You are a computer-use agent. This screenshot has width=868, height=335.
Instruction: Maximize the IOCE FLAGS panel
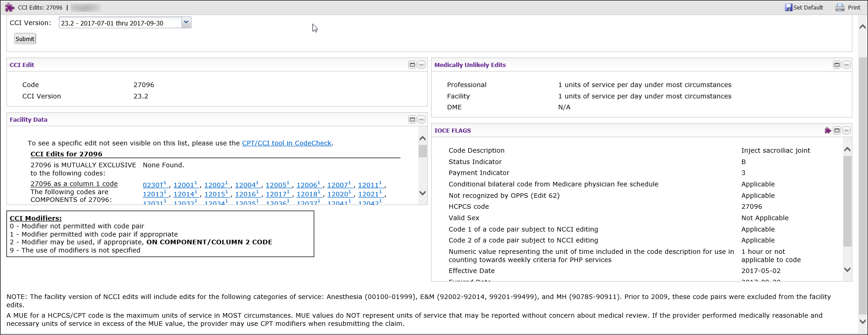pos(837,130)
